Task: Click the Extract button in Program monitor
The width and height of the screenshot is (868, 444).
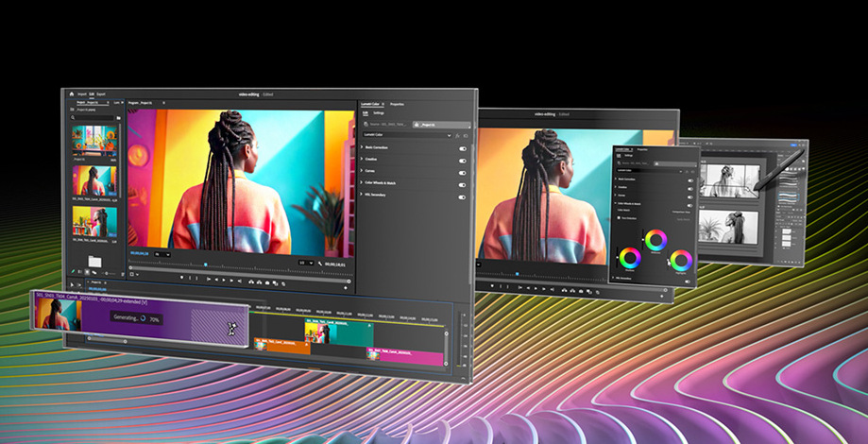Action: [x=259, y=282]
